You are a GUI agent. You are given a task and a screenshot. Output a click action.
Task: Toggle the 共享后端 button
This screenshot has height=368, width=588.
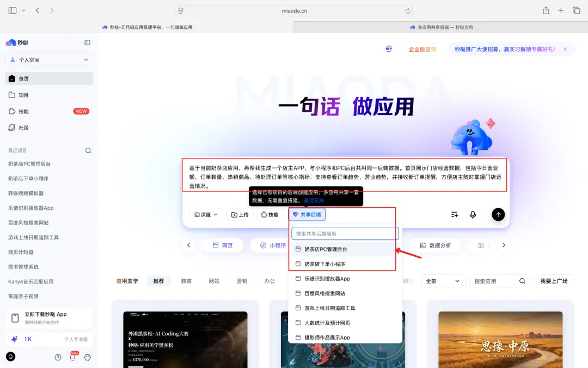click(x=307, y=214)
